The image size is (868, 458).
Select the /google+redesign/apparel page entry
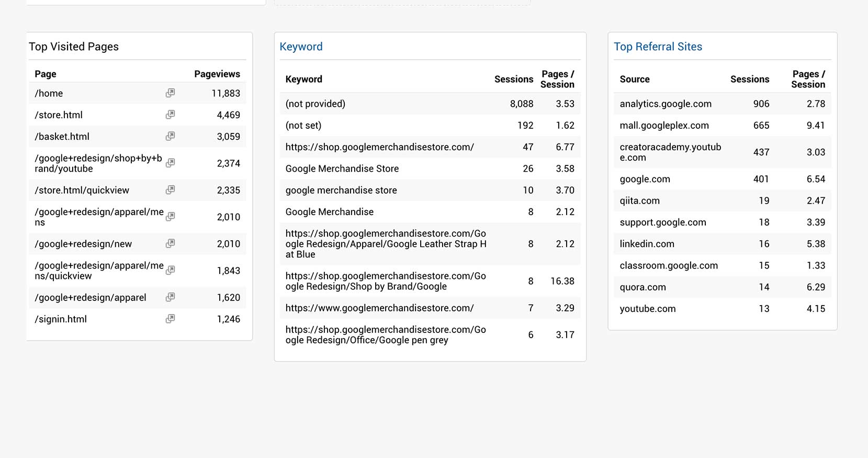tap(91, 297)
